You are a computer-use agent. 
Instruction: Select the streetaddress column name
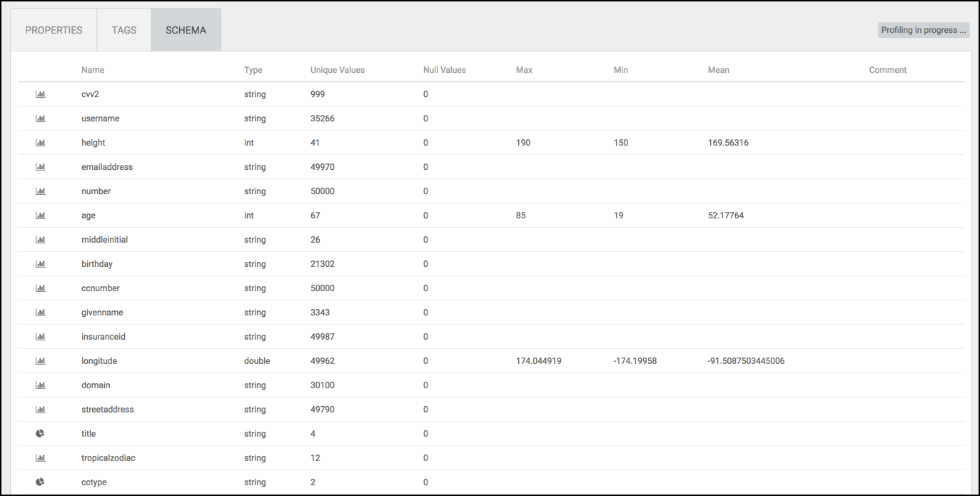pos(108,410)
